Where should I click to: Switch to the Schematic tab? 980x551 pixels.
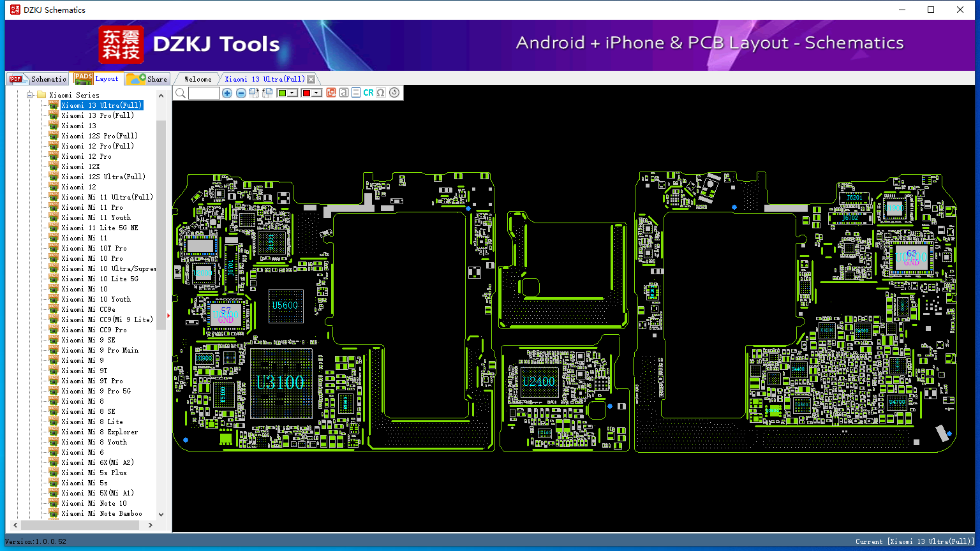pos(37,78)
